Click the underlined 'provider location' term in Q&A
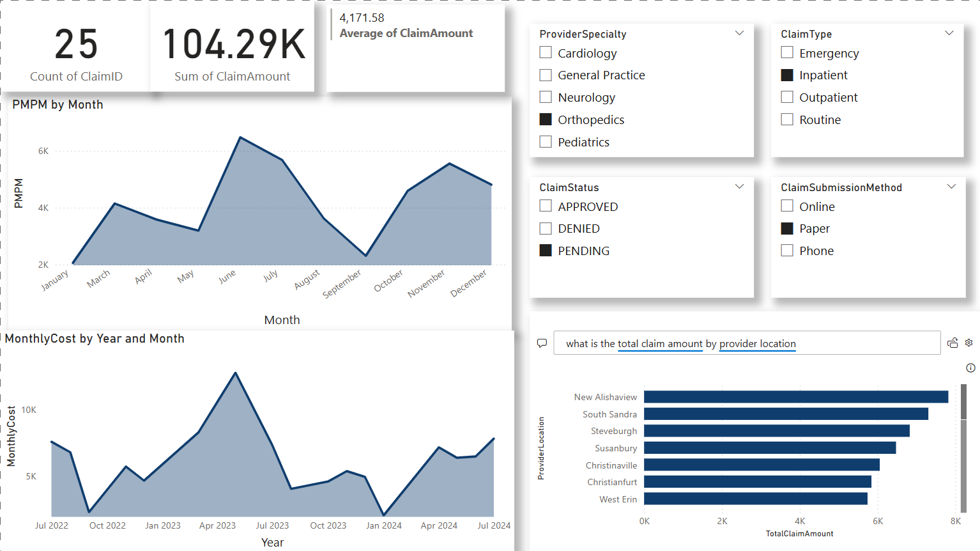Viewport: 980px width, 551px height. pyautogui.click(x=757, y=343)
